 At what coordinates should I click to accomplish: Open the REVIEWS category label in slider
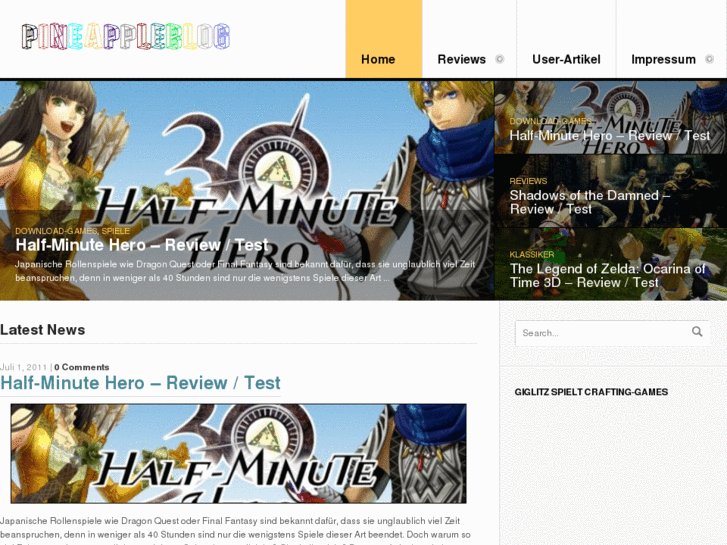(x=528, y=181)
